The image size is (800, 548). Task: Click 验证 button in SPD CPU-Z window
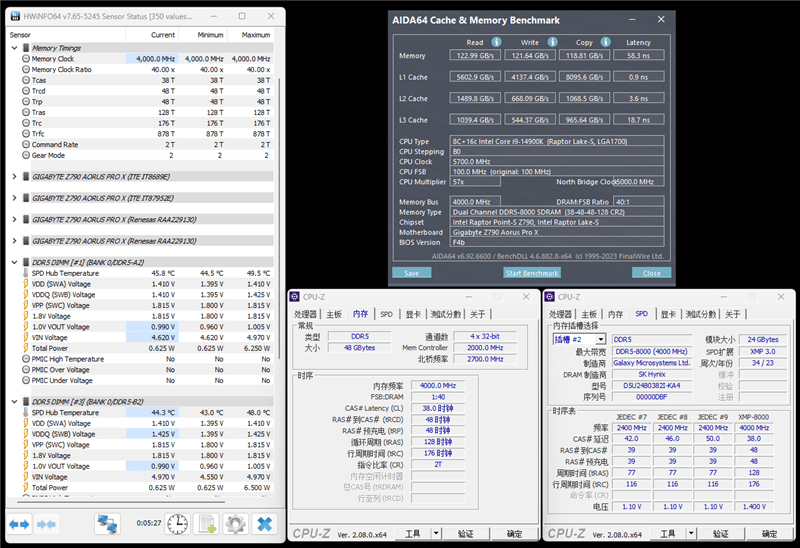click(720, 534)
